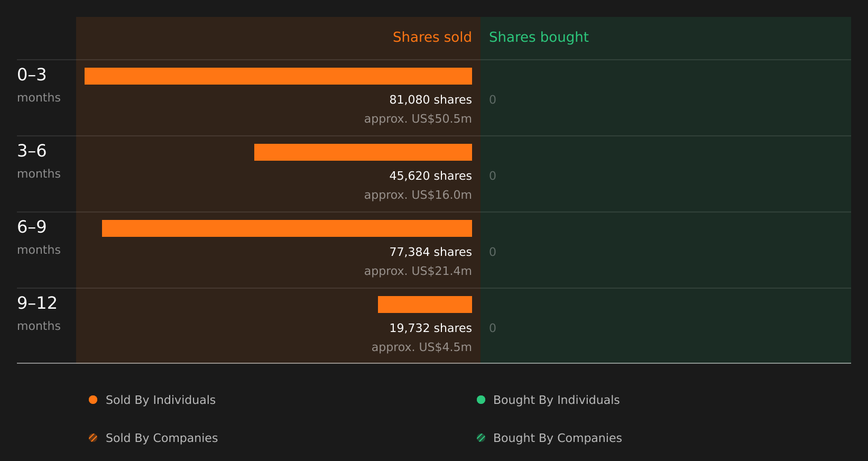
Task: Click the approx. US$50.5m text
Action: coord(418,119)
